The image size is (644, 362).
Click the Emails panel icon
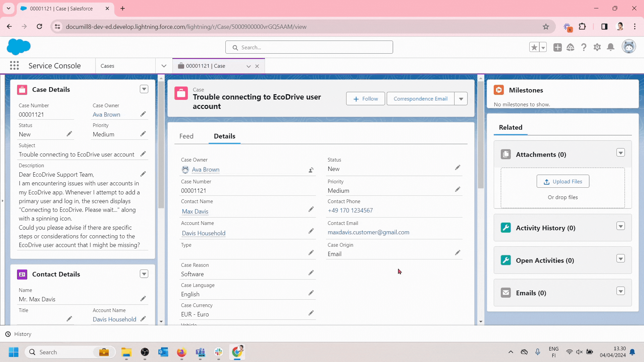(505, 293)
